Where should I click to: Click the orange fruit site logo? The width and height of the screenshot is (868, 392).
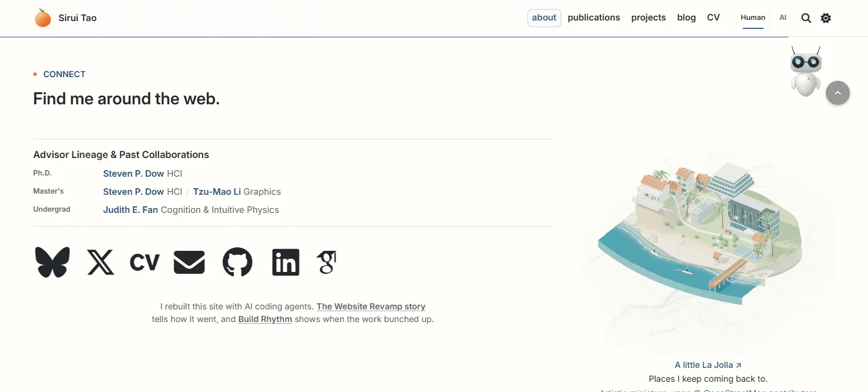[x=43, y=18]
